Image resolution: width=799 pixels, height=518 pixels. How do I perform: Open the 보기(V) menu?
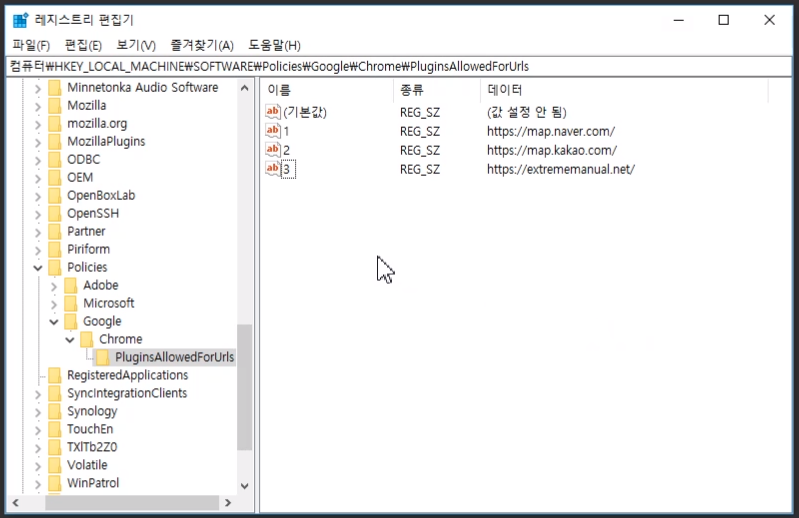click(136, 45)
